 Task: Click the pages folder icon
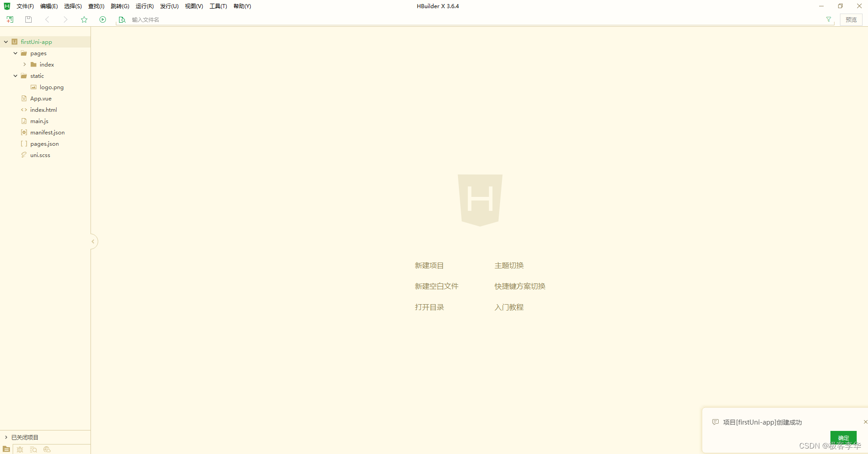24,53
